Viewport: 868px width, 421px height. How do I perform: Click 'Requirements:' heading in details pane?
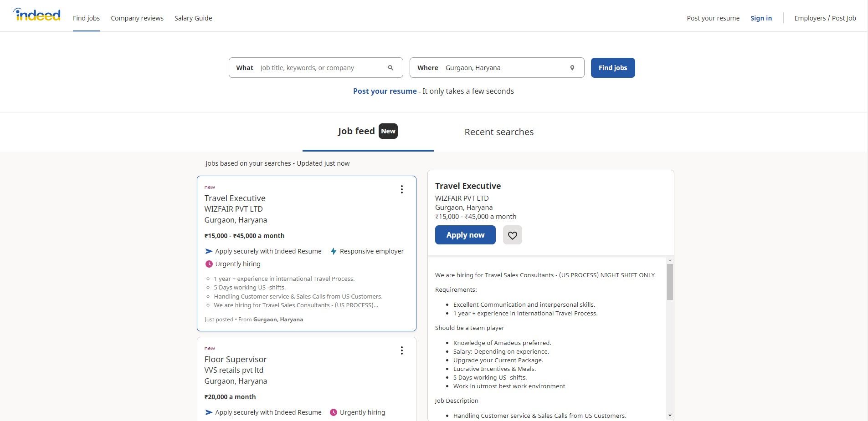pos(456,290)
